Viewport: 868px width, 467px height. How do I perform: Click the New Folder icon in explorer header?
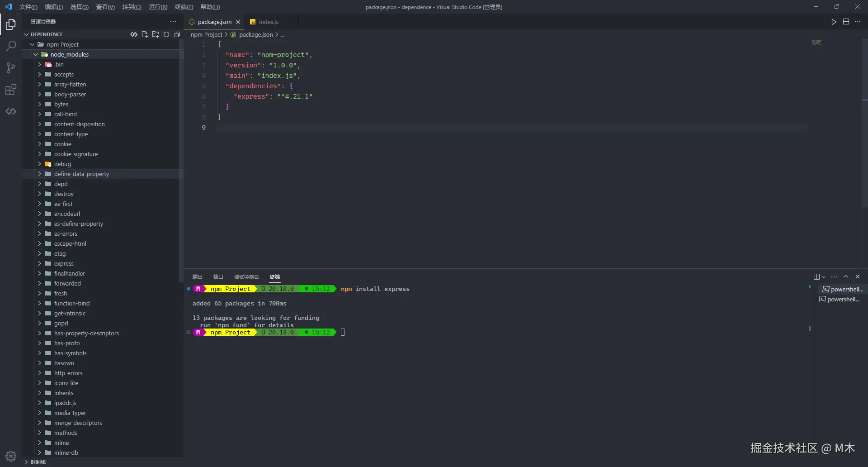coord(156,34)
